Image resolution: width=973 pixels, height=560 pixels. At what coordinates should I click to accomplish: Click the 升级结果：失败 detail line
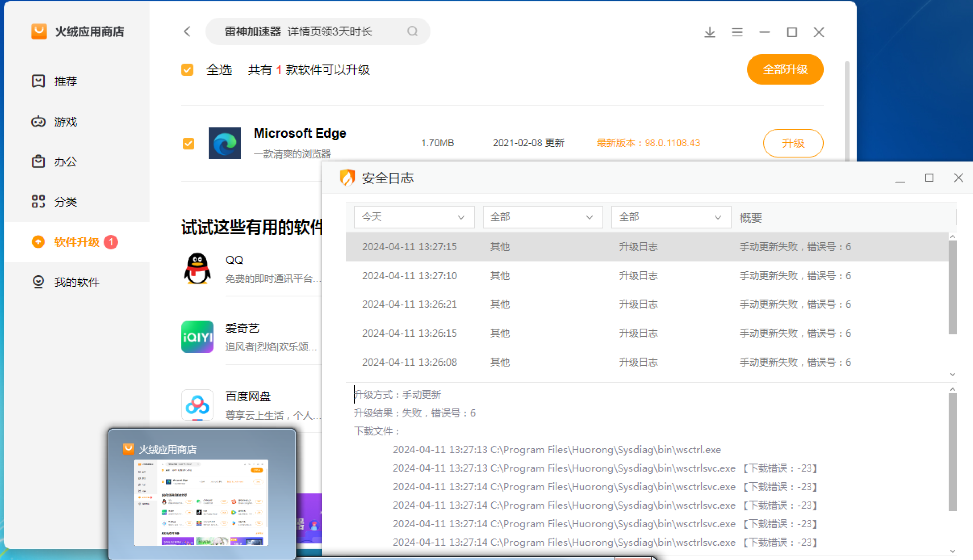[415, 413]
